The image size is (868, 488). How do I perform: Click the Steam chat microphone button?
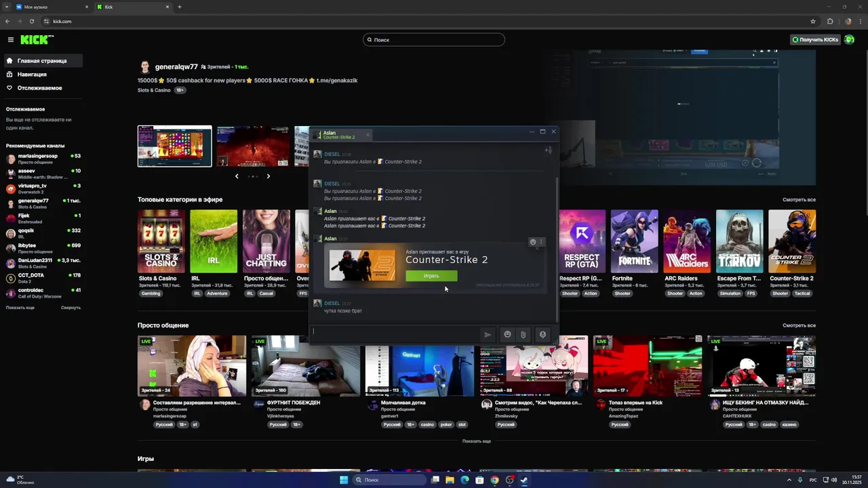542,334
